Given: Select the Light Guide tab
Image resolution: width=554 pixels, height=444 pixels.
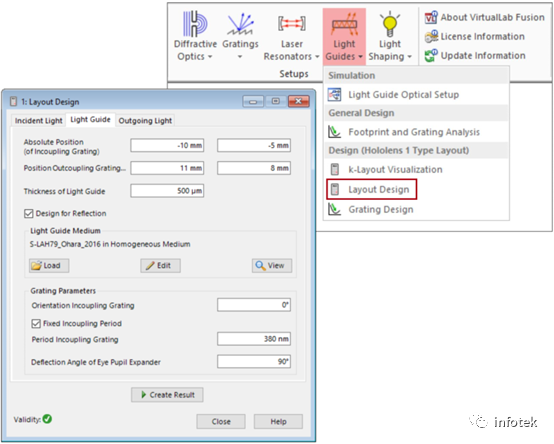Looking at the screenshot, I should [90, 120].
